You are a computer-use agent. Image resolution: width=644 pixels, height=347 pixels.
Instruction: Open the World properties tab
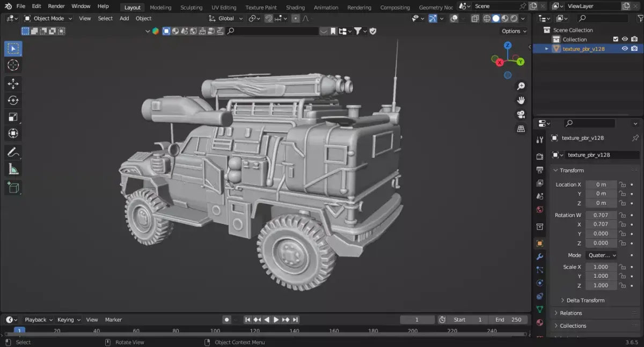(x=540, y=210)
